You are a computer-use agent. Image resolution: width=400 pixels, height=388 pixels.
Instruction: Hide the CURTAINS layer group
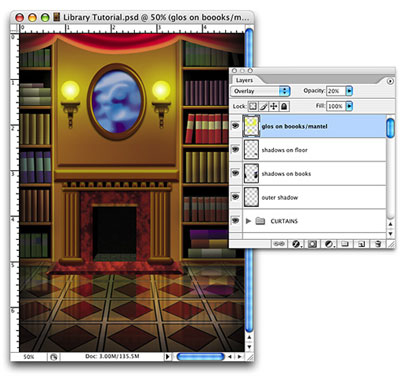click(236, 220)
